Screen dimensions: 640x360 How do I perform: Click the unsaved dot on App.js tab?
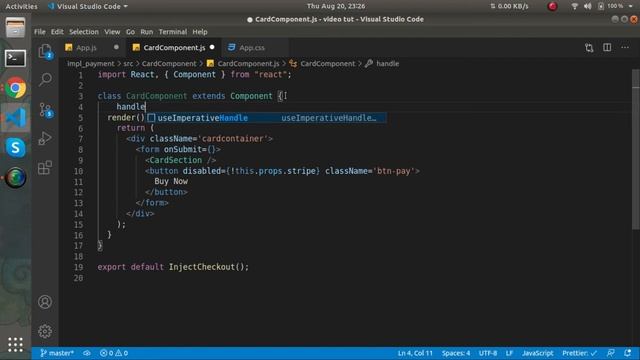(116, 47)
